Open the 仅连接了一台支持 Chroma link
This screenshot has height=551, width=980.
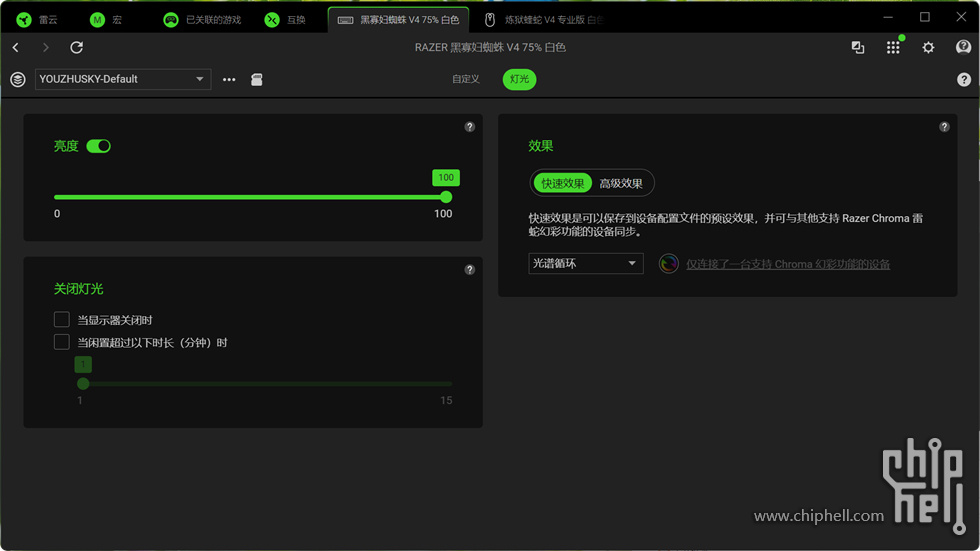[788, 264]
